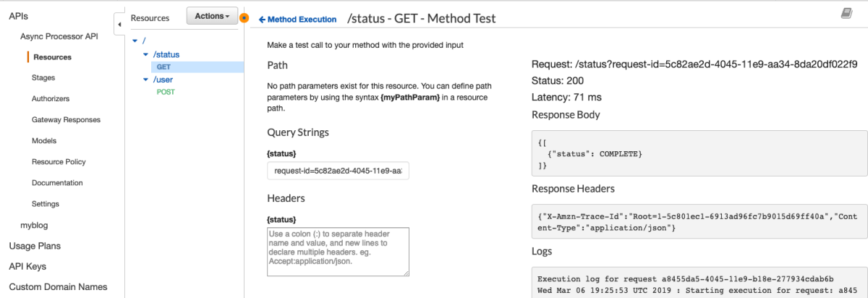Image resolution: width=868 pixels, height=298 pixels.
Task: Open the myblog API
Action: (x=34, y=225)
